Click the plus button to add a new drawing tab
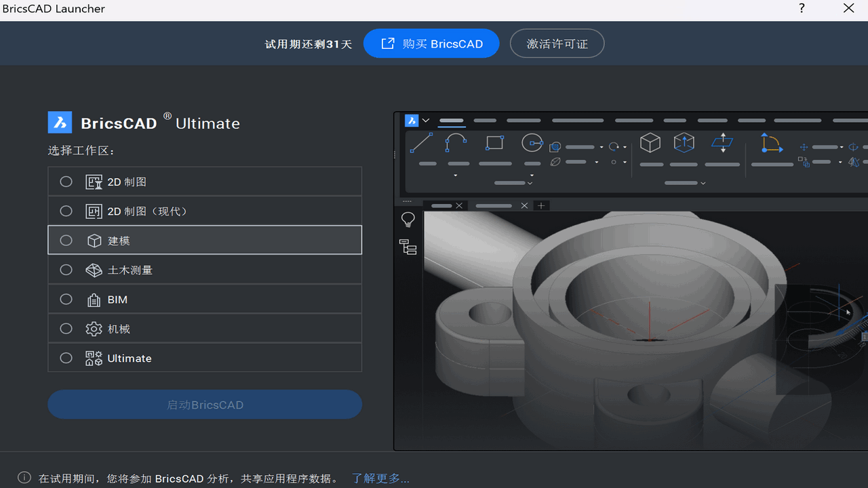The height and width of the screenshot is (488, 868). coord(541,205)
